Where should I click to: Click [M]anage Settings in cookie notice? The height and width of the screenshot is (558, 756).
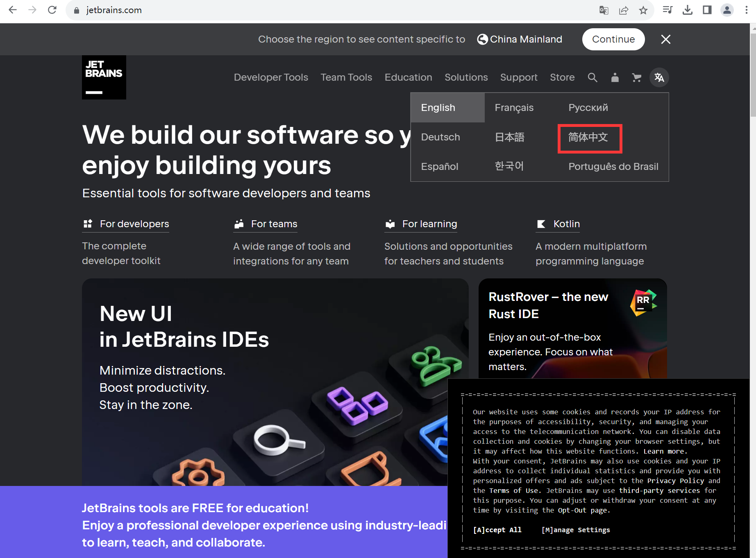coord(576,530)
